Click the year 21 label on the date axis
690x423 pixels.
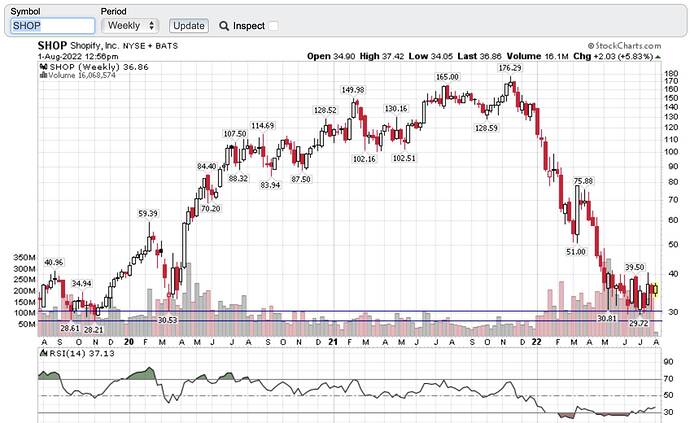(333, 342)
